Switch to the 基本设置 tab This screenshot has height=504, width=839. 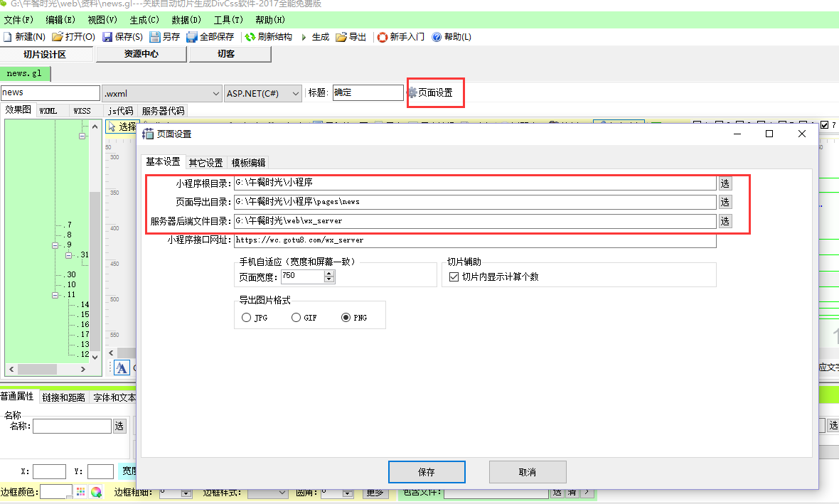coord(164,161)
